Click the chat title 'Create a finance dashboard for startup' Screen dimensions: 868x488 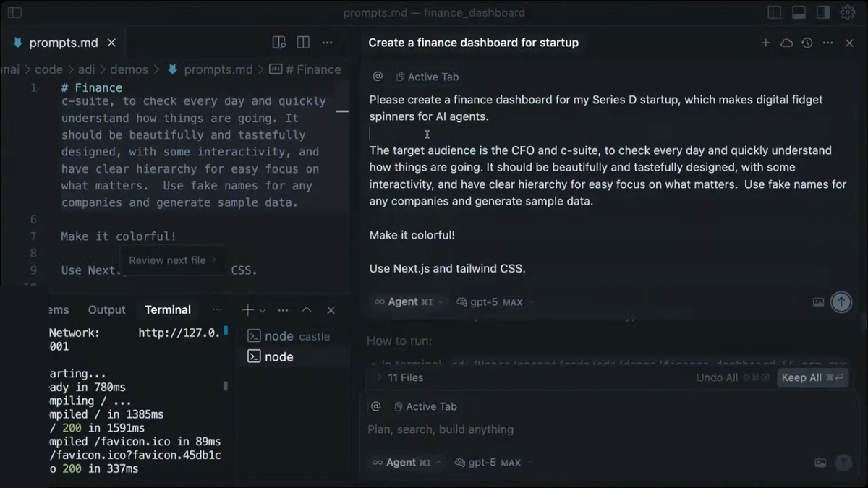point(474,43)
